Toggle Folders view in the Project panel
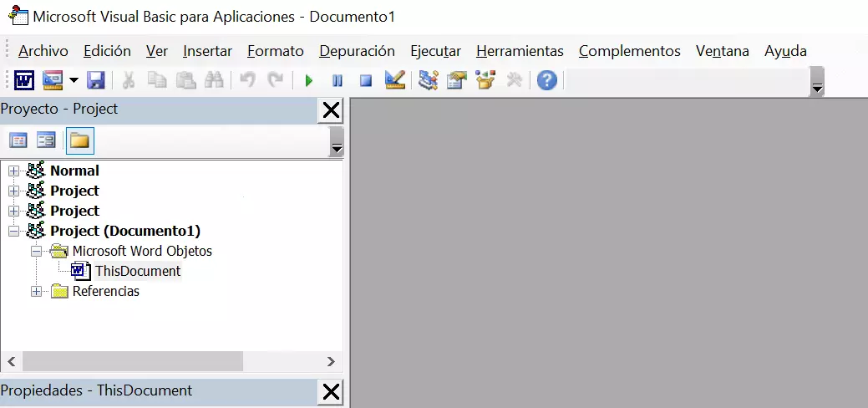 (x=79, y=140)
